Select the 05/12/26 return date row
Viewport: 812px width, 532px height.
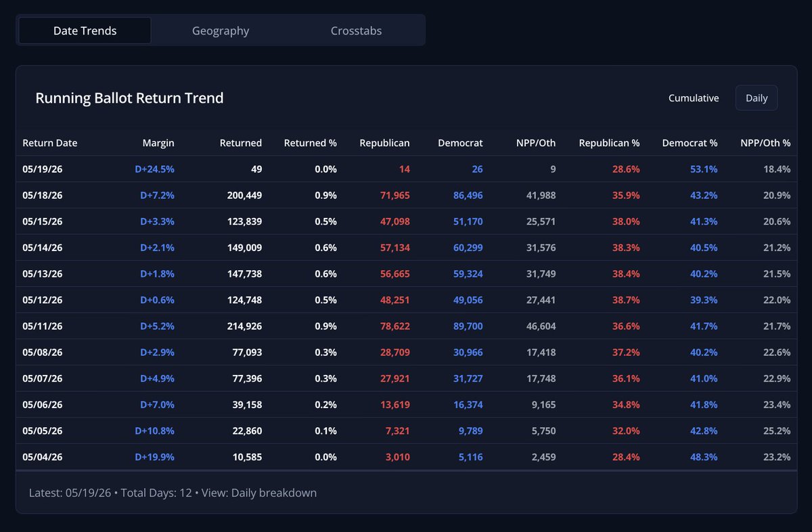[406, 300]
